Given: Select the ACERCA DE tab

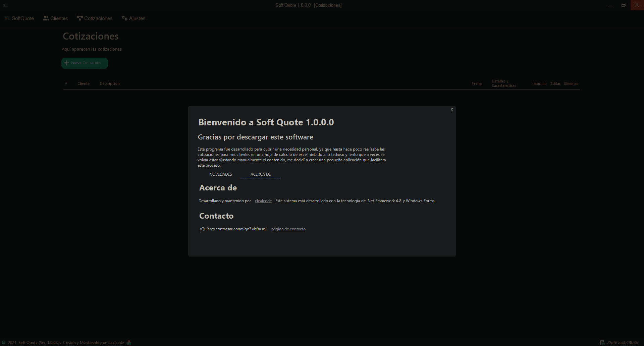Looking at the screenshot, I should pyautogui.click(x=261, y=174).
